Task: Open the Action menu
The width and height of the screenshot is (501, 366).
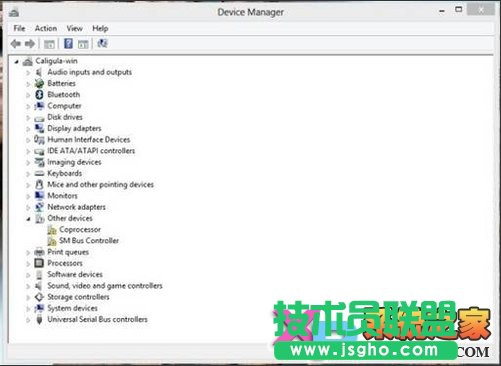Action: click(46, 28)
